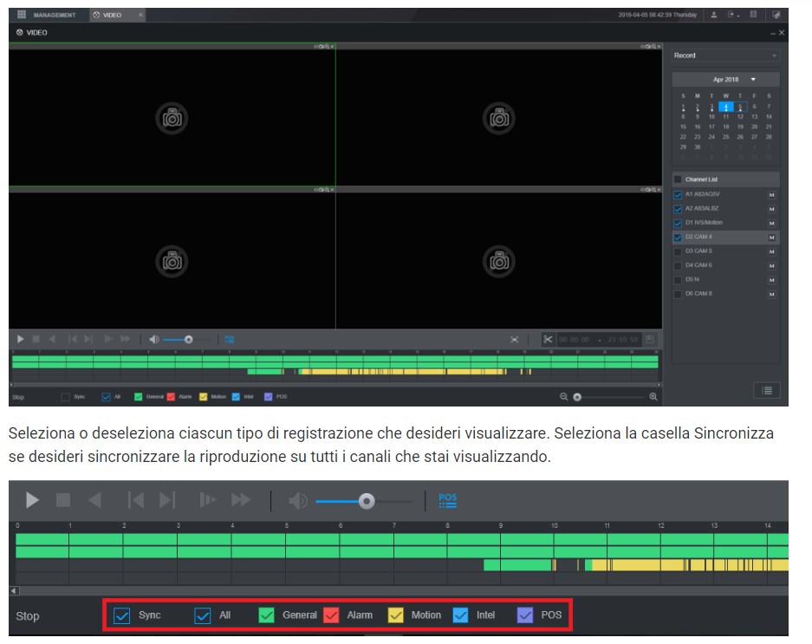The width and height of the screenshot is (812, 644).
Task: Click the speaker icon in the large playback bar
Action: 298,500
